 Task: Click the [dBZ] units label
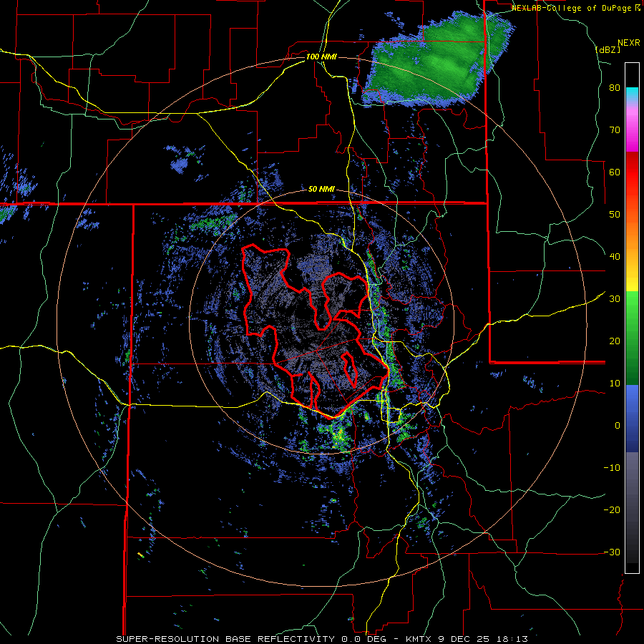pos(608,49)
